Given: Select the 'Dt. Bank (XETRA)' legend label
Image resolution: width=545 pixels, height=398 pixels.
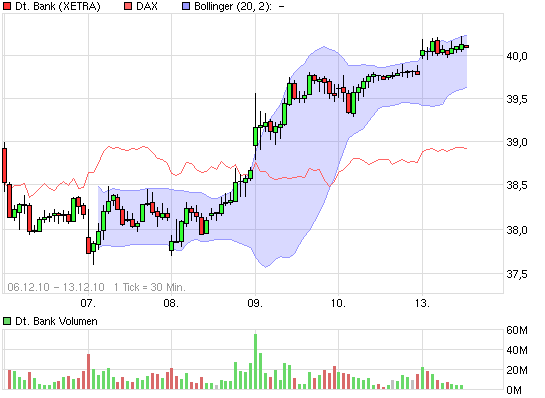Looking at the screenshot, I should 57,6.
